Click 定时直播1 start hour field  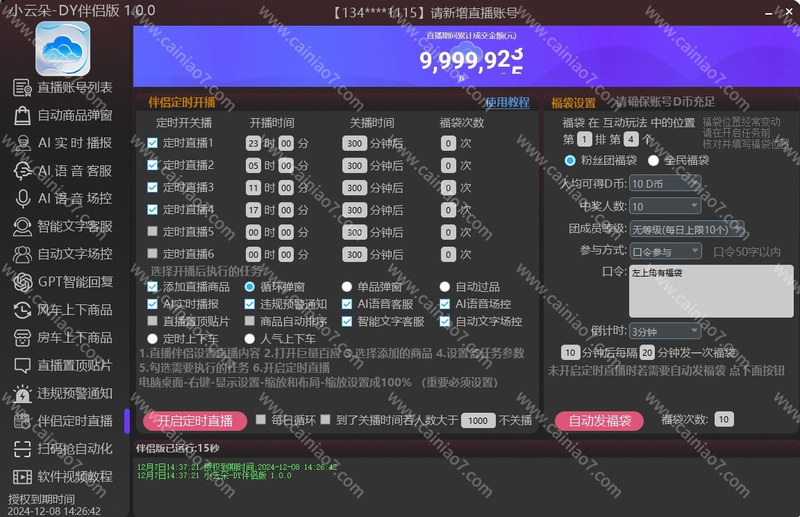pyautogui.click(x=254, y=143)
